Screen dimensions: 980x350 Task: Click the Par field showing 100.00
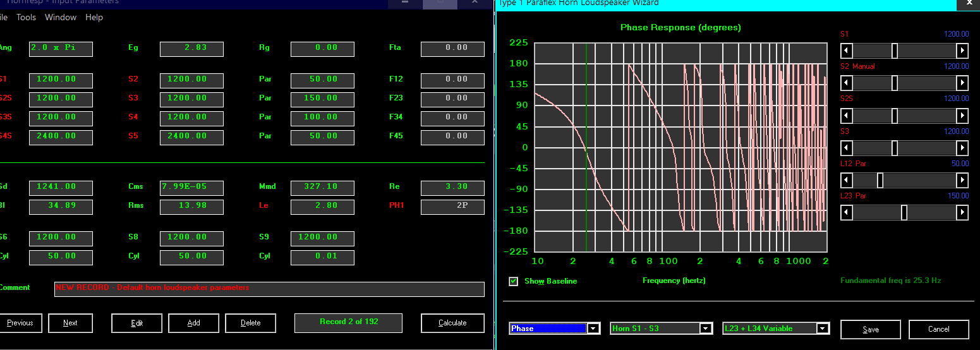pos(322,118)
